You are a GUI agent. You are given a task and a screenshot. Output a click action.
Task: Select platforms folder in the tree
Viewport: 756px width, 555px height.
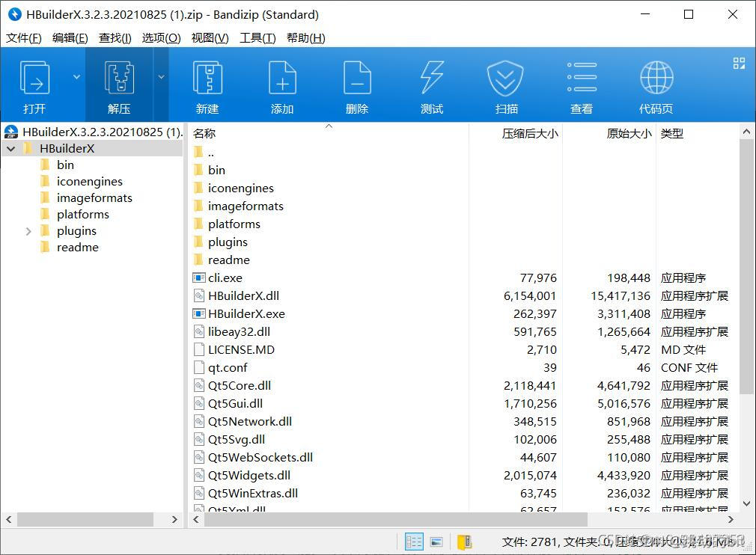74,215
